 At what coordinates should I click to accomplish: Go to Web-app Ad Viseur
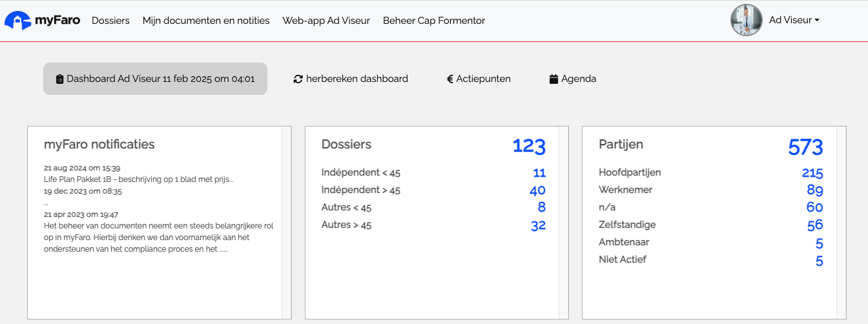pyautogui.click(x=326, y=21)
